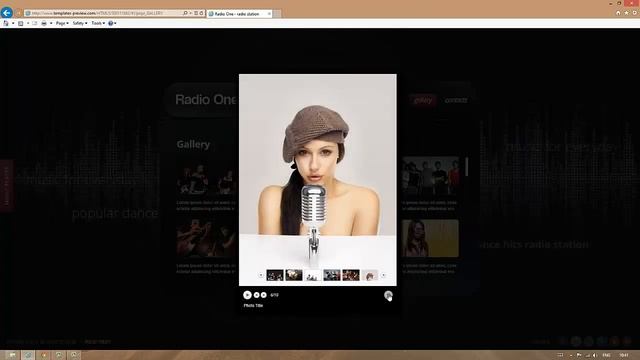Select the first lightbox strip thumbnail
This screenshot has height=360, width=640.
coord(275,275)
